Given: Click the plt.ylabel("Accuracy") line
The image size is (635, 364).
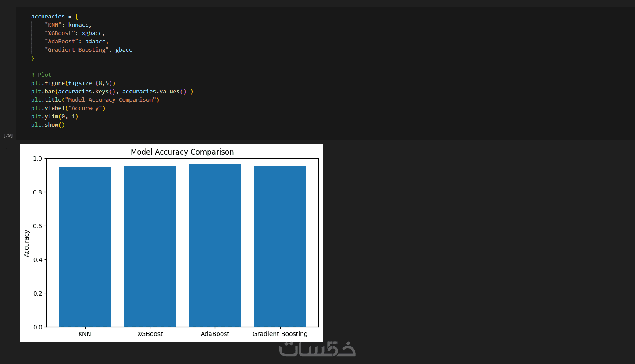Looking at the screenshot, I should click(x=68, y=108).
